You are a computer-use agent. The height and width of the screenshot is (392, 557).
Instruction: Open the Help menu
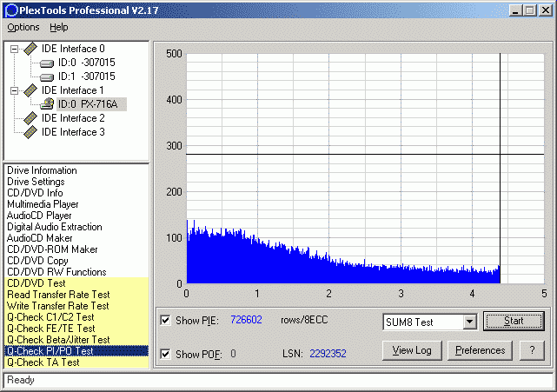(58, 27)
